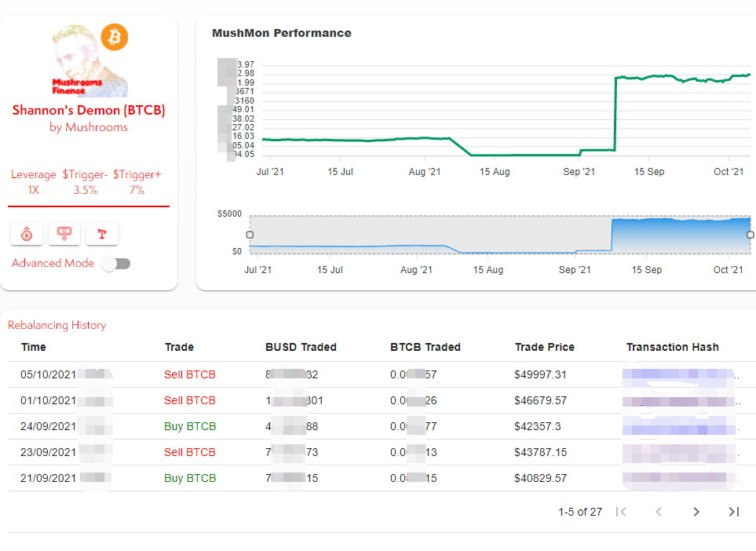The image size is (756, 551).
Task: Click the 'by Mushrooms' subtitle
Action: pos(89,127)
